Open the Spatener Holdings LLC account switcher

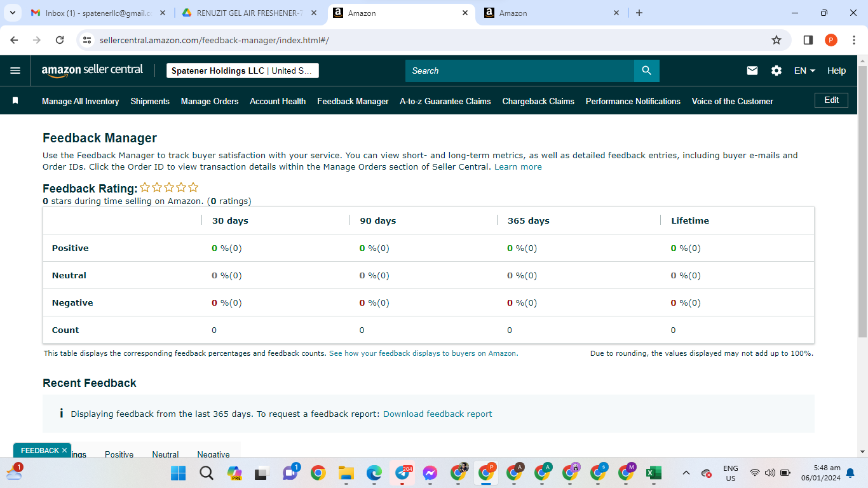(243, 71)
